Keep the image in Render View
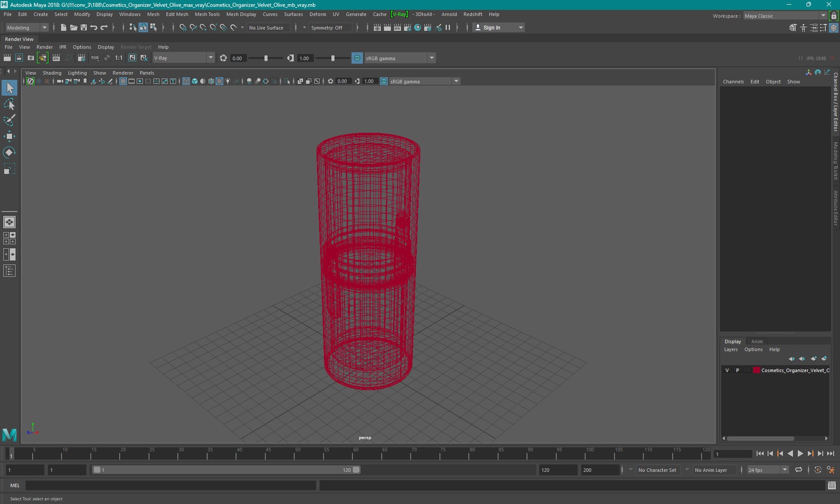The height and width of the screenshot is (504, 840). (x=132, y=58)
